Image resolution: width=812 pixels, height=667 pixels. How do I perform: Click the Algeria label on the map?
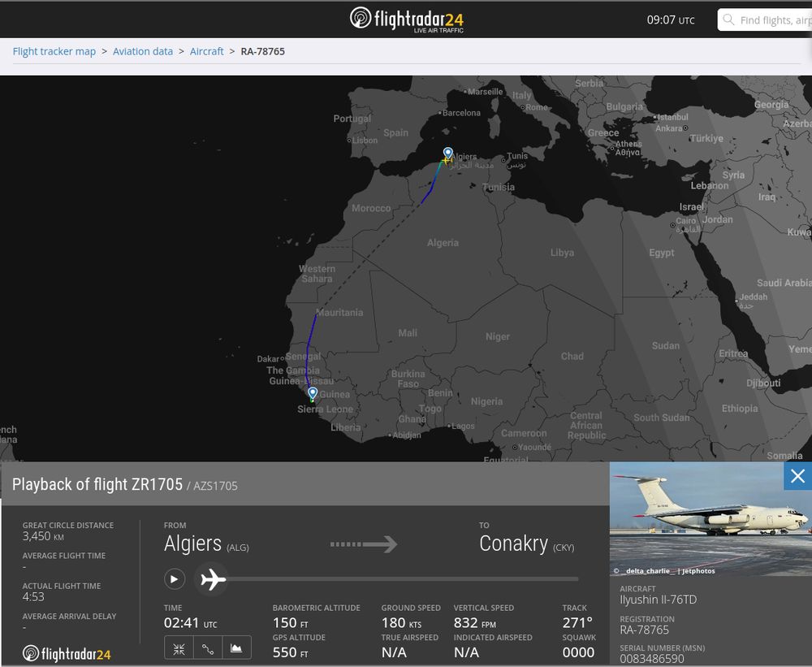point(443,243)
